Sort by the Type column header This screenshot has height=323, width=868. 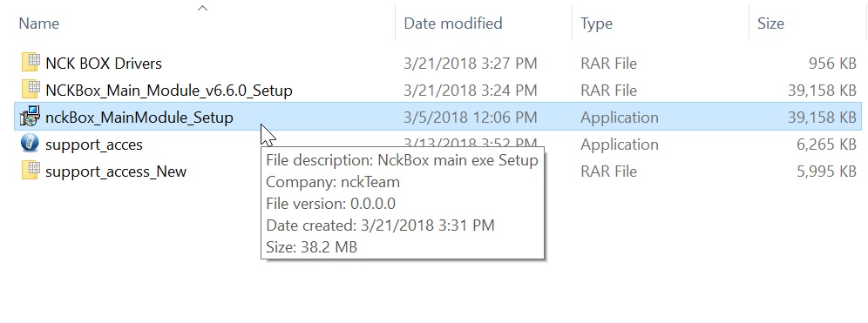(x=596, y=24)
